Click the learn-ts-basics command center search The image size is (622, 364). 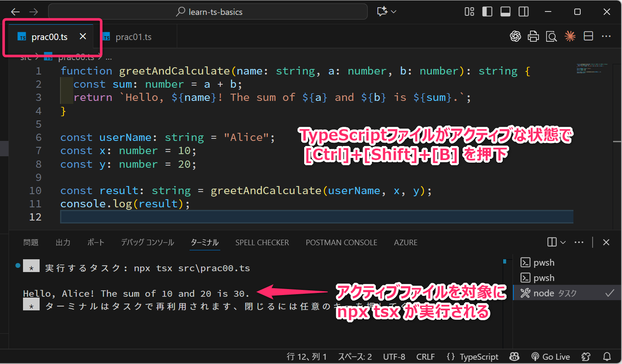point(208,12)
